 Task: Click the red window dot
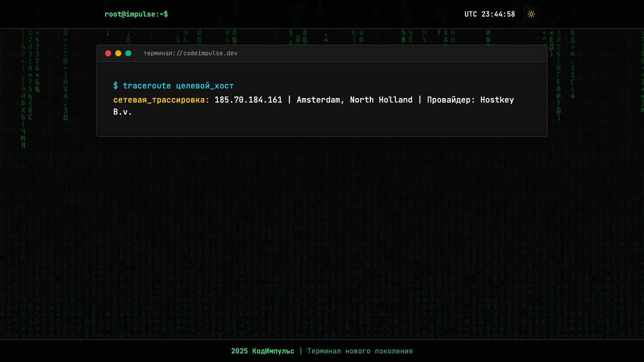click(108, 53)
